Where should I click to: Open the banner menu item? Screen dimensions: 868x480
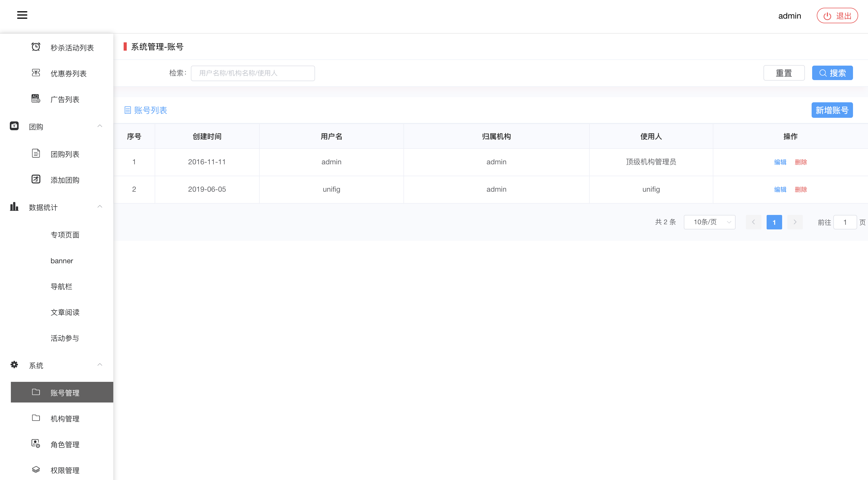pyautogui.click(x=62, y=261)
